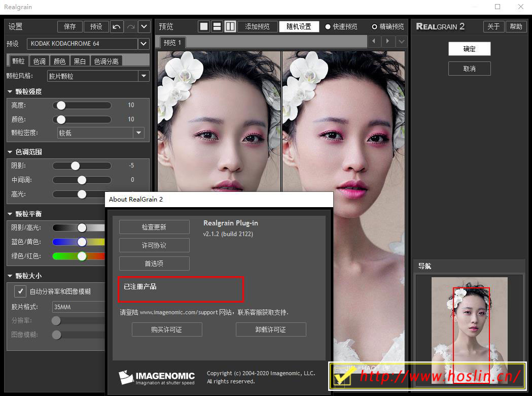The height and width of the screenshot is (396, 532).
Task: Click the navigator thumbnail image
Action: (470, 331)
